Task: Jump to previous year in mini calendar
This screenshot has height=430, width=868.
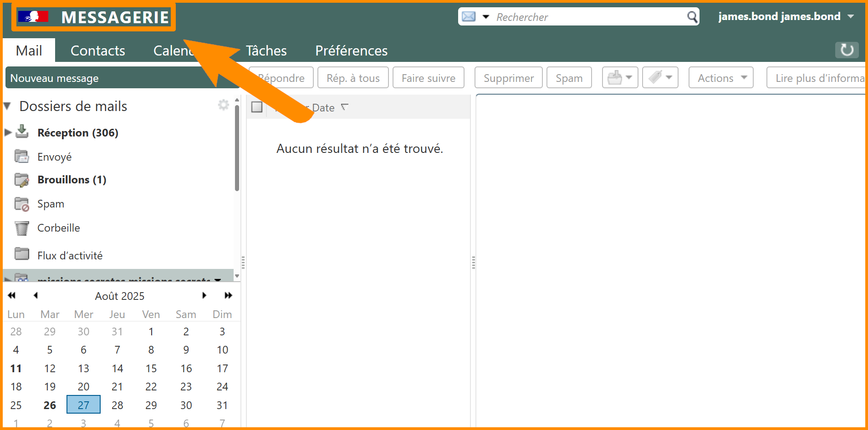Action: pos(12,296)
